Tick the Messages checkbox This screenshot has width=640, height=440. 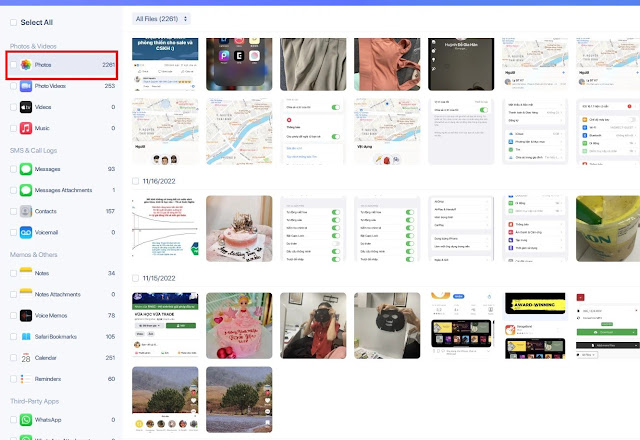point(13,169)
